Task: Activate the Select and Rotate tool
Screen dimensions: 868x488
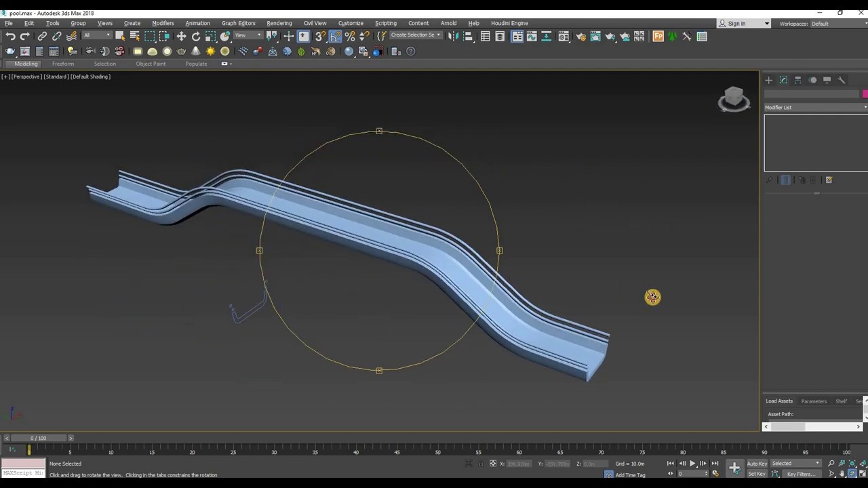Action: coord(196,37)
